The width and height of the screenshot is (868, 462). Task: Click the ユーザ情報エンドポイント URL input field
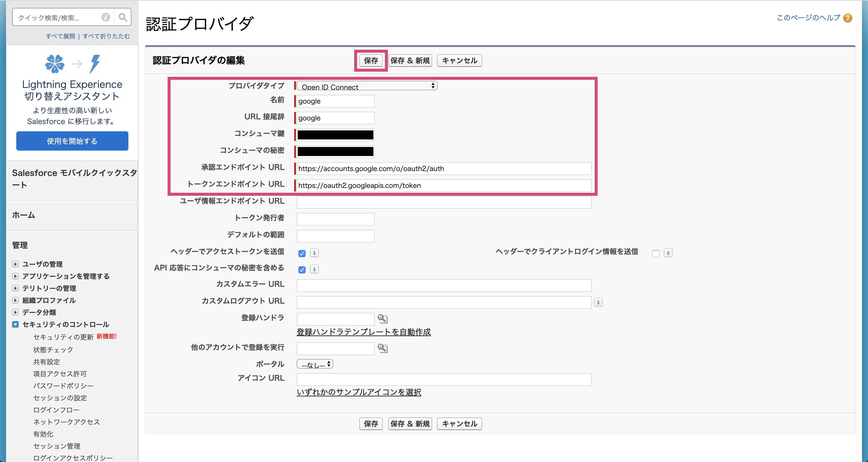[x=444, y=202]
